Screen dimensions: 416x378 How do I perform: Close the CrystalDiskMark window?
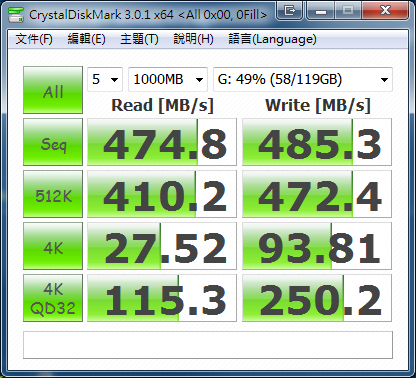(385, 11)
